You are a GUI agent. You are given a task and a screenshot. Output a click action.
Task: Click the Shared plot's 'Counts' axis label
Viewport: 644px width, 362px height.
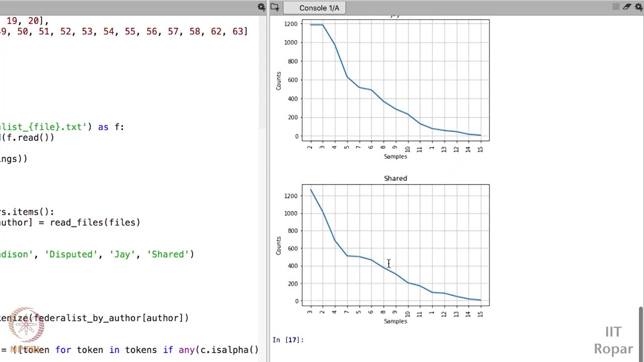pos(278,245)
